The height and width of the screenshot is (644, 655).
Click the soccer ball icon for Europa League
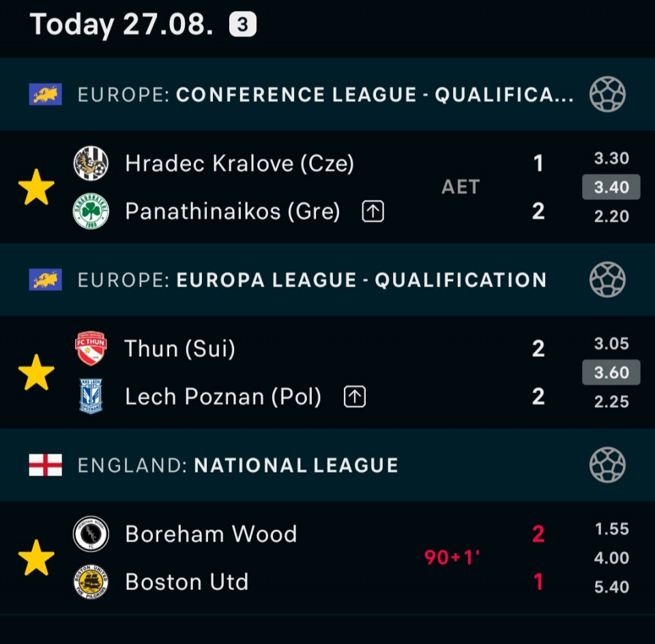(607, 280)
